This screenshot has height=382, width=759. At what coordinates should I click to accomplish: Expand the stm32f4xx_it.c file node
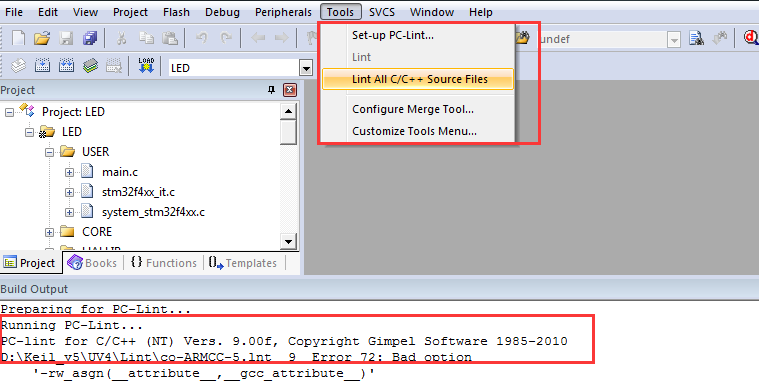click(69, 193)
